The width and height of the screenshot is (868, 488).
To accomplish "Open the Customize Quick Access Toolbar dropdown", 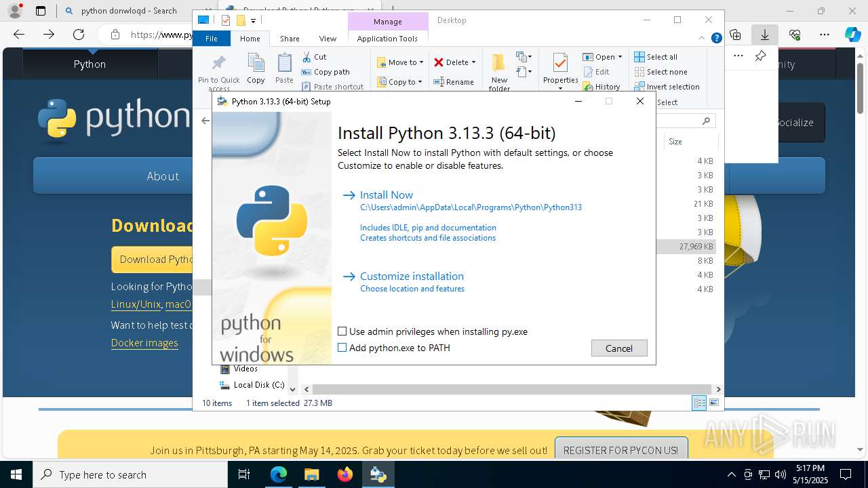I will (253, 20).
